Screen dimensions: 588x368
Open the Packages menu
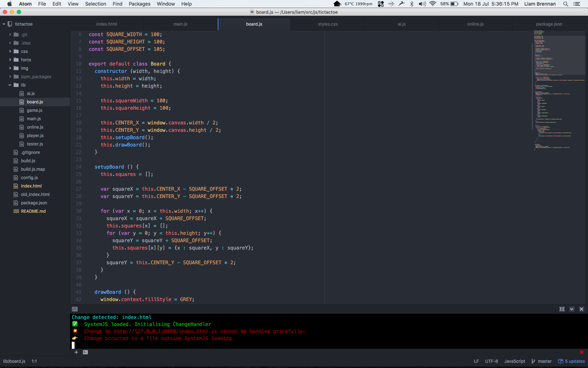coord(139,4)
